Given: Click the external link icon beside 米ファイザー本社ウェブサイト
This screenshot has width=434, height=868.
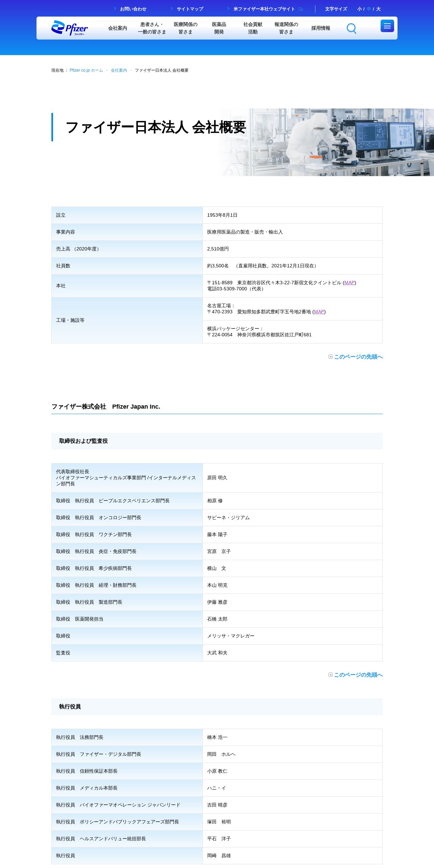Looking at the screenshot, I should [x=300, y=9].
